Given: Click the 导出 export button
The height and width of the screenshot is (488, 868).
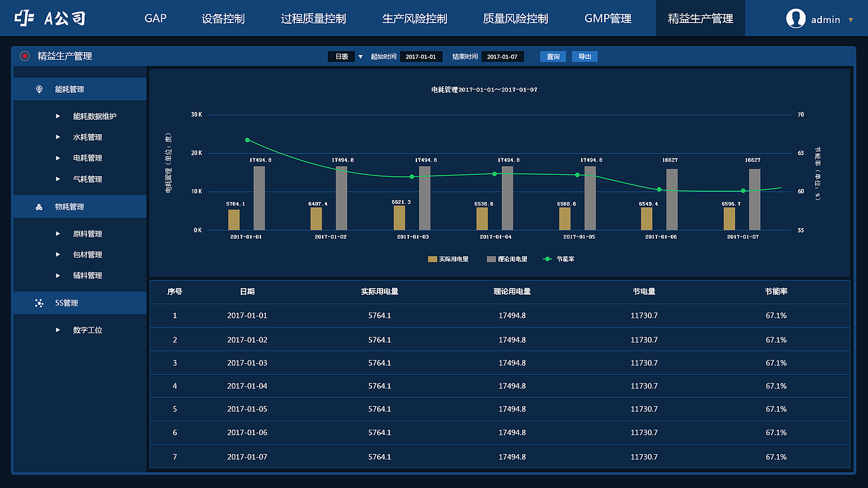Looking at the screenshot, I should point(584,56).
